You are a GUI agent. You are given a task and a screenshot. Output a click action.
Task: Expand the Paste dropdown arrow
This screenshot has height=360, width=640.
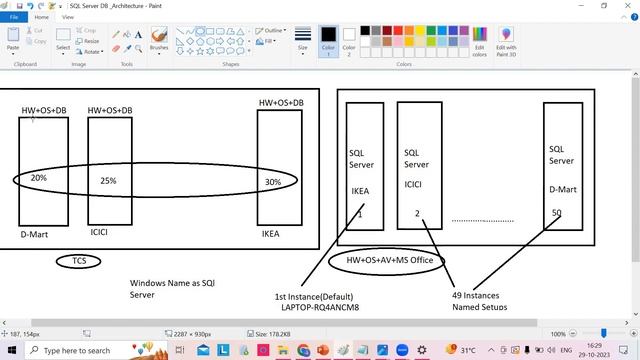[13, 54]
